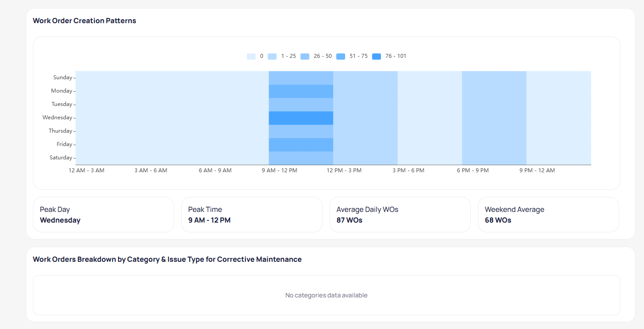This screenshot has height=329, width=644.
Task: Click Tuesday 12 PM - 3 PM heatmap cell
Action: (x=365, y=105)
